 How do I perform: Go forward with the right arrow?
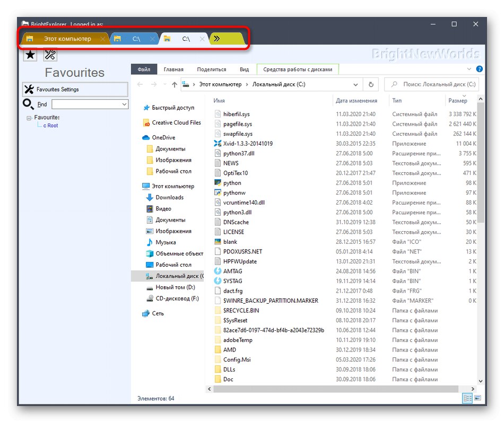tap(154, 84)
